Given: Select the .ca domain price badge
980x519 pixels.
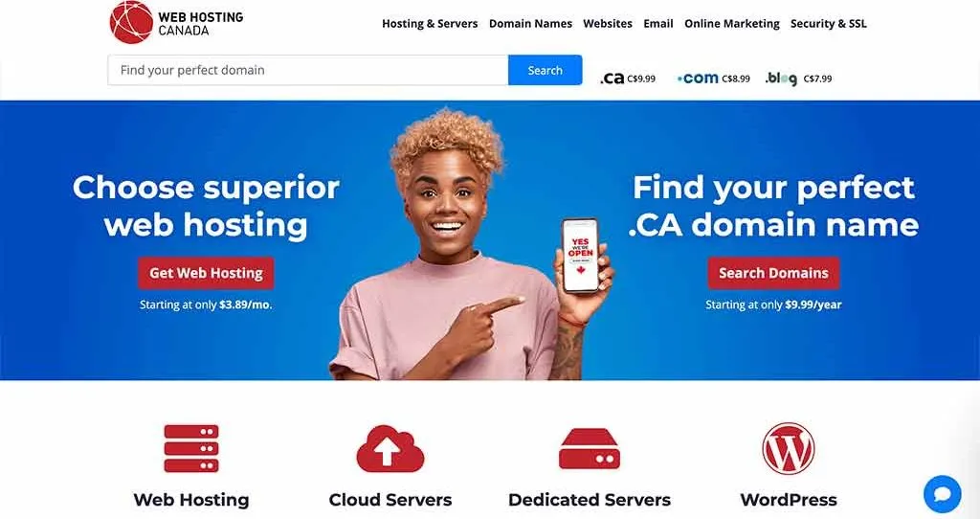Looking at the screenshot, I should click(x=628, y=79).
